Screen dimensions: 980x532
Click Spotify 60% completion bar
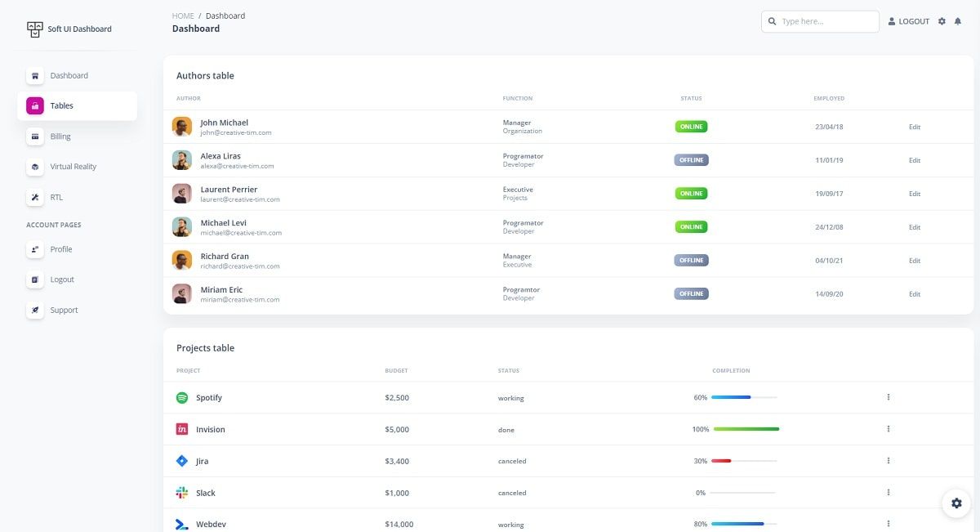point(744,397)
